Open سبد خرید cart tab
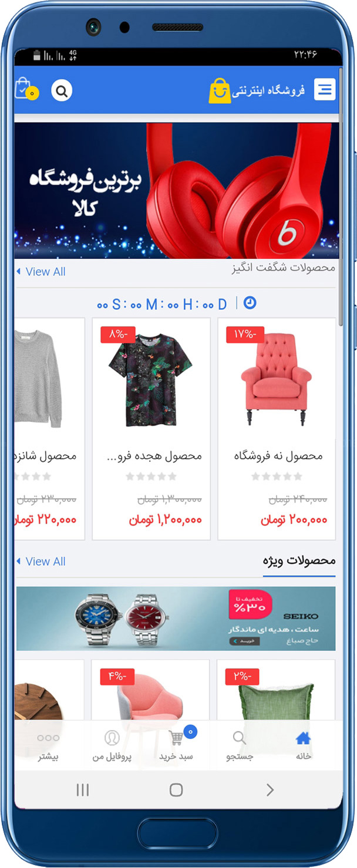 click(176, 745)
